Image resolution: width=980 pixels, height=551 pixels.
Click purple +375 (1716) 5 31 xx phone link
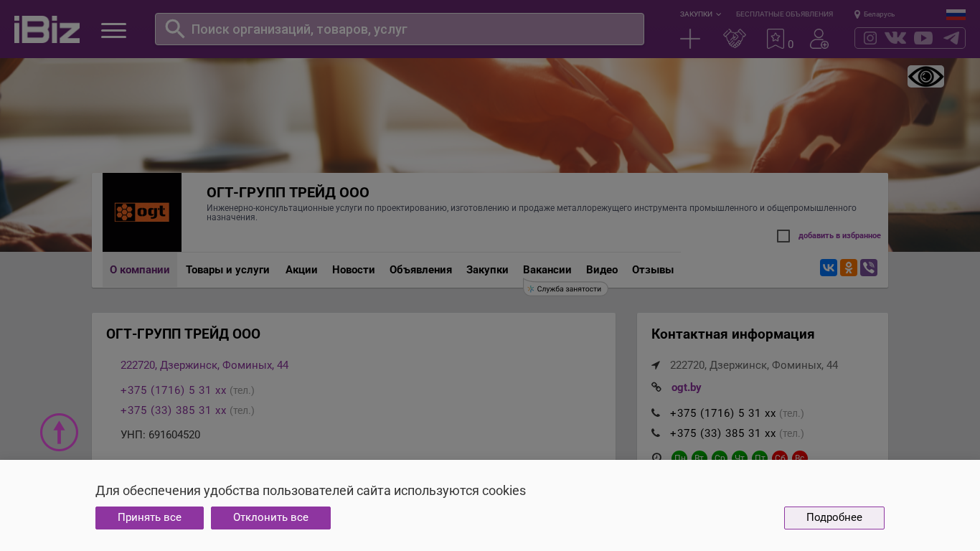pyautogui.click(x=174, y=390)
